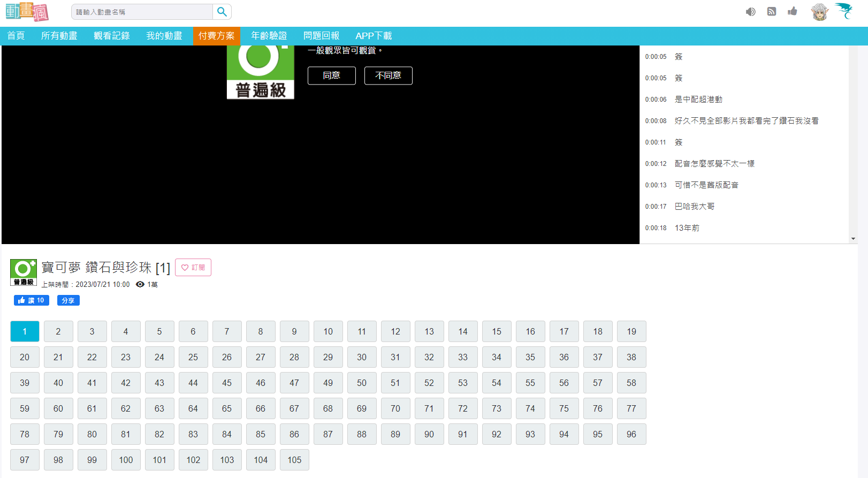
Task: Open 我的動畫 menu item
Action: 164,36
